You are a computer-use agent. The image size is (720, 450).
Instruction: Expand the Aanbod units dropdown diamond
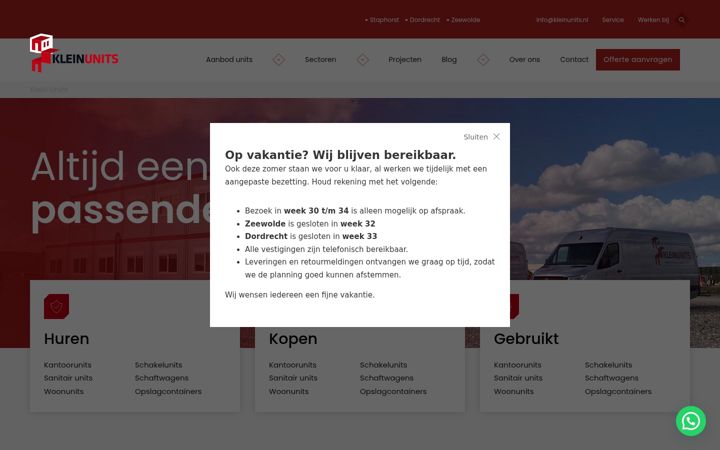tap(279, 60)
